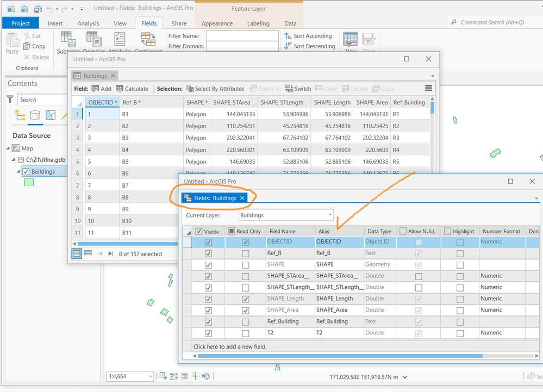
Task: Click the New Project icon in quick access toolbar
Action: pyautogui.click(x=11, y=9)
